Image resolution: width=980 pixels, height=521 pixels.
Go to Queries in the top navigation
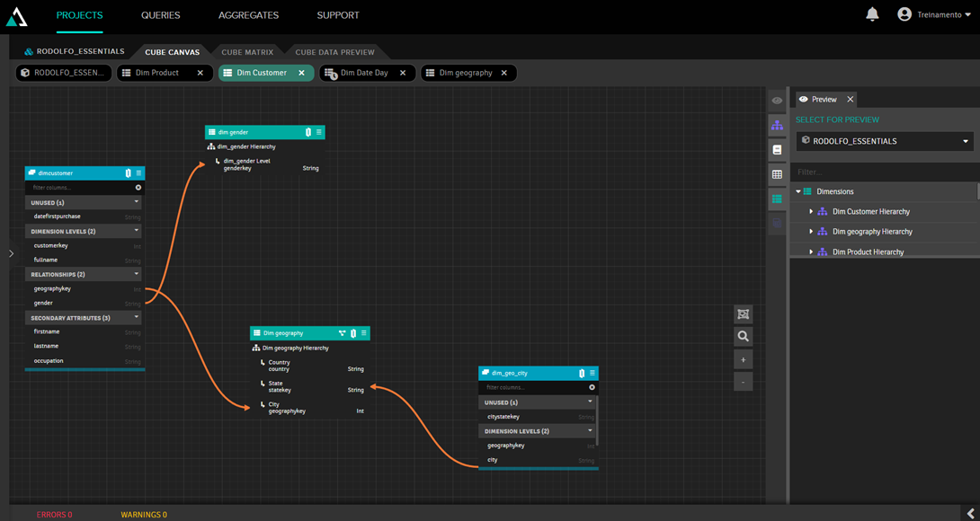[x=160, y=15]
